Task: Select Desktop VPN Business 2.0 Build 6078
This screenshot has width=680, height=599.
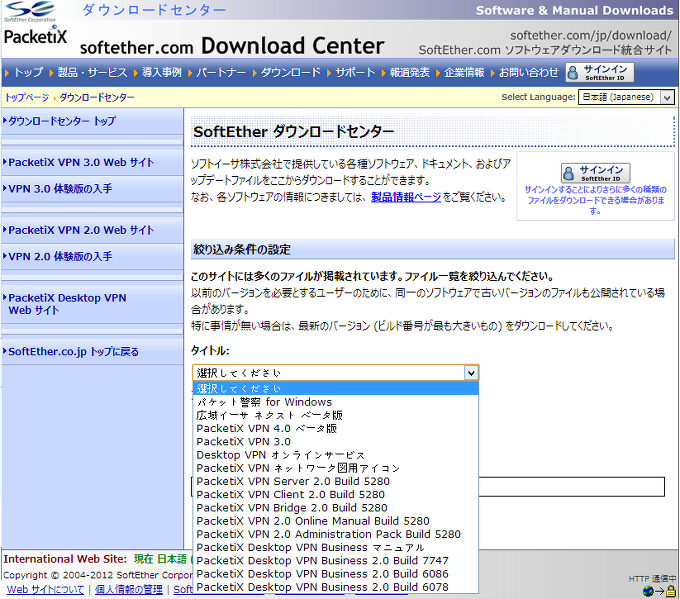Action: pyautogui.click(x=336, y=587)
